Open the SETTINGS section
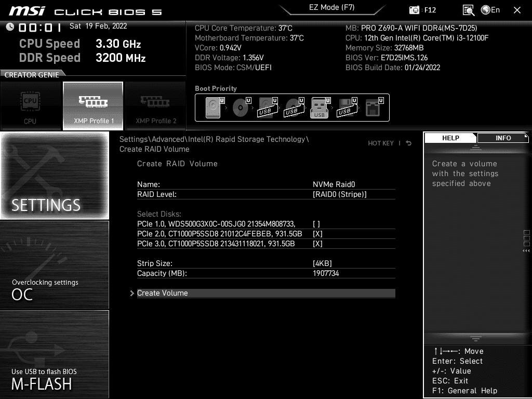 [x=55, y=176]
